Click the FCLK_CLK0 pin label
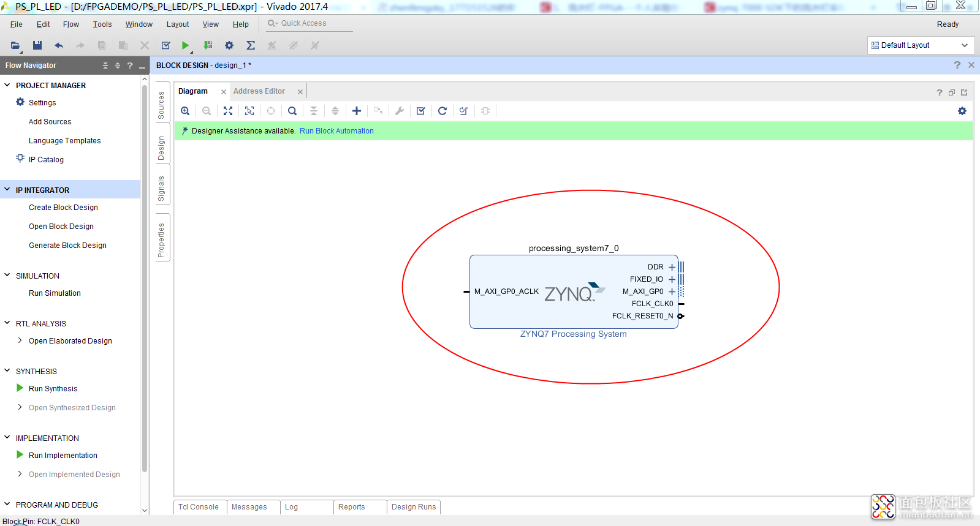This screenshot has width=980, height=526. pos(652,304)
